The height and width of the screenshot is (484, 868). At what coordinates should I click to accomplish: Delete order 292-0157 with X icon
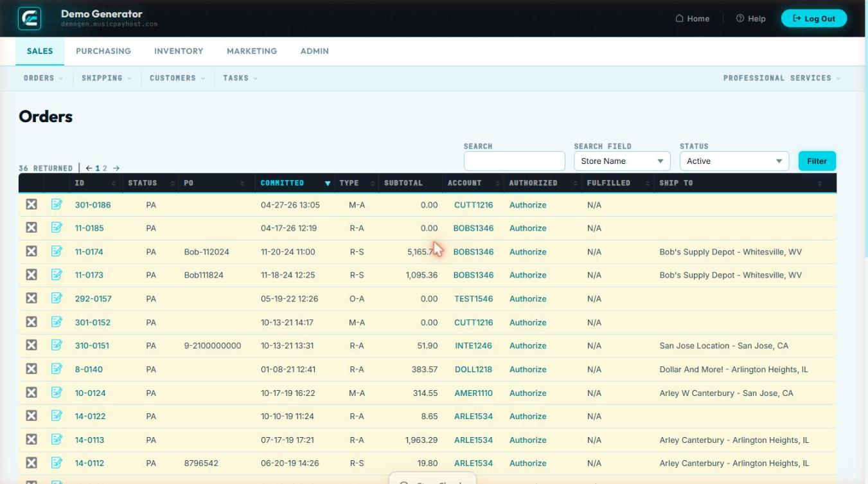[x=31, y=298]
